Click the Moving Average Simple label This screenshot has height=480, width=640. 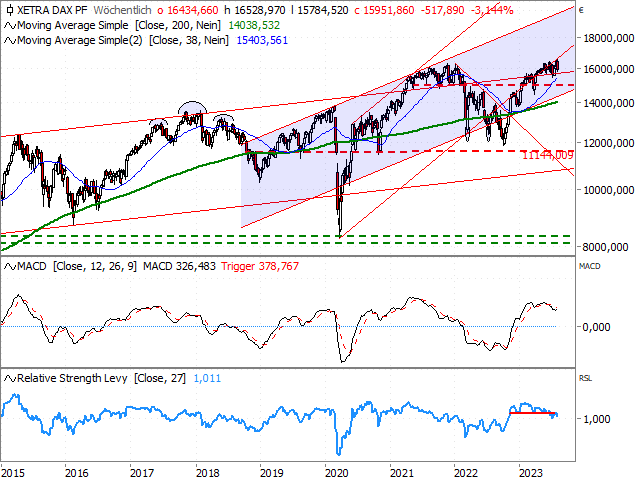click(x=73, y=25)
